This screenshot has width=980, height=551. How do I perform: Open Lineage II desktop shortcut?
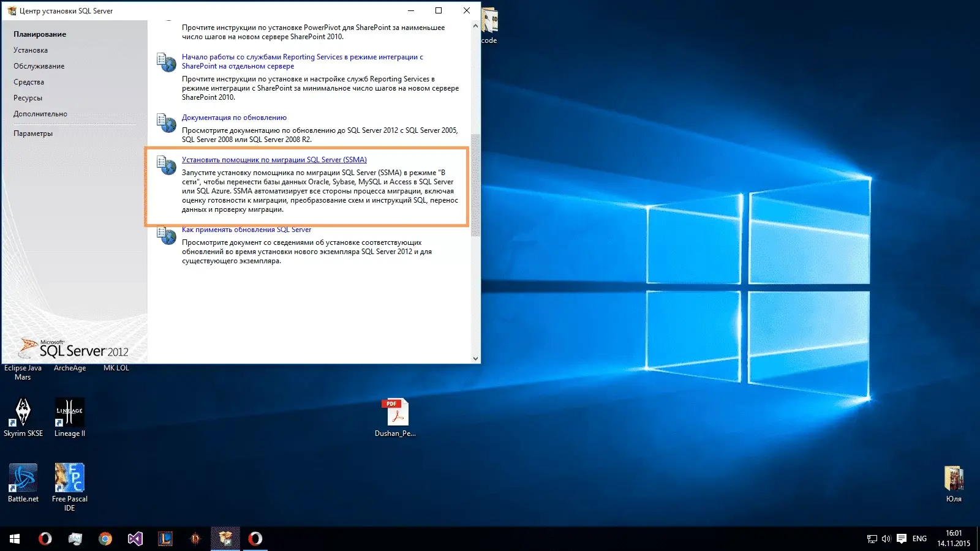point(70,418)
